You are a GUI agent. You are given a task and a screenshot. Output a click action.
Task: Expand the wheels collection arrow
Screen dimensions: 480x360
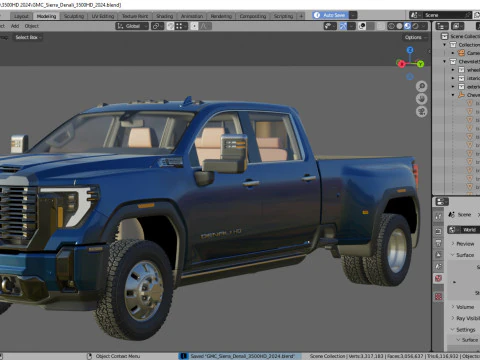pos(453,70)
